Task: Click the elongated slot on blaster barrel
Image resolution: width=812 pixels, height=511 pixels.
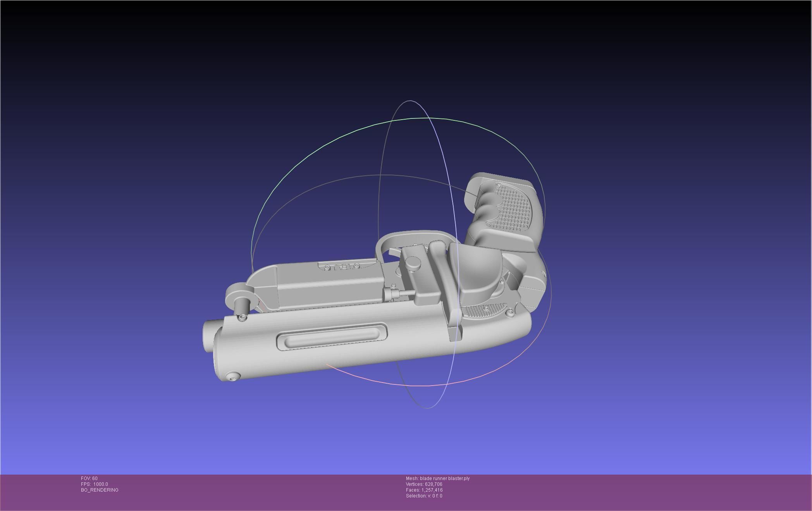Action: tap(332, 337)
